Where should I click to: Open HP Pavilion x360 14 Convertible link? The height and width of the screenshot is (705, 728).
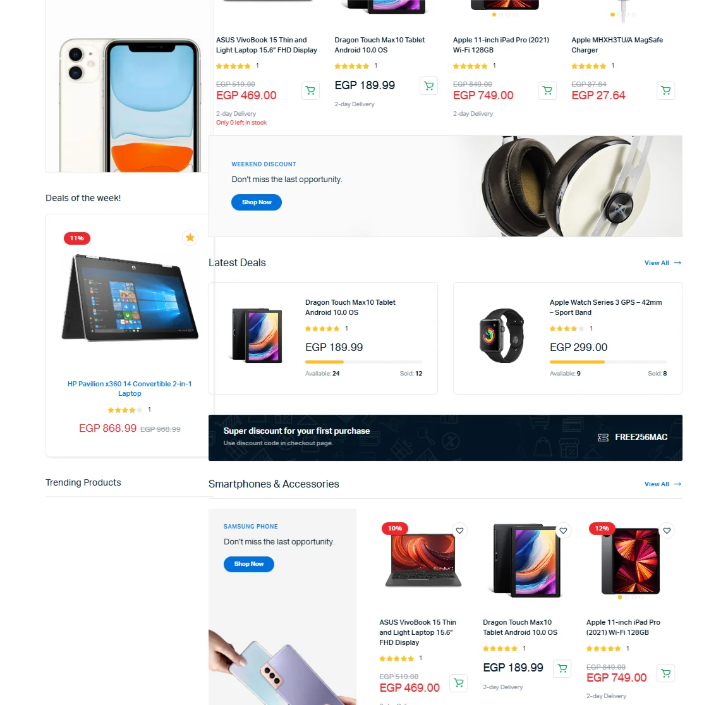point(130,388)
